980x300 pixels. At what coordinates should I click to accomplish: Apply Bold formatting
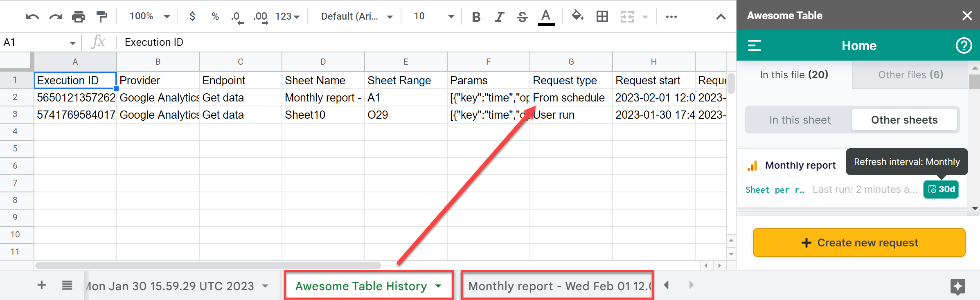coord(476,17)
